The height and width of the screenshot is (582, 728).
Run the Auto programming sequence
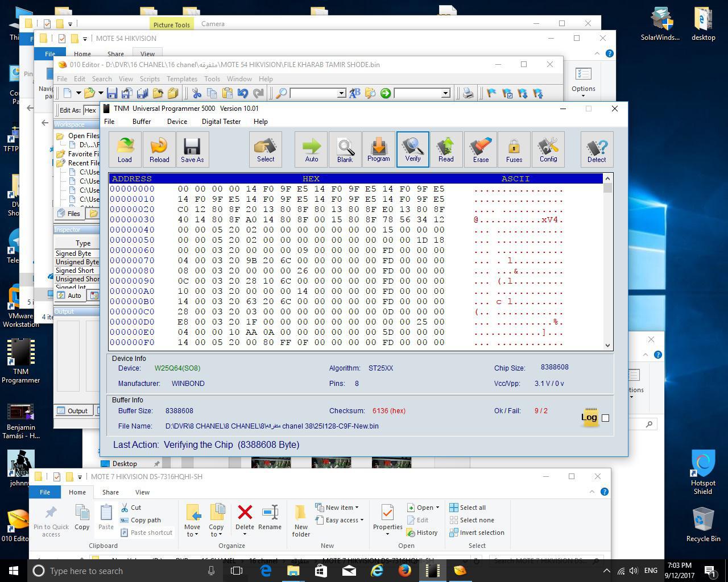311,149
